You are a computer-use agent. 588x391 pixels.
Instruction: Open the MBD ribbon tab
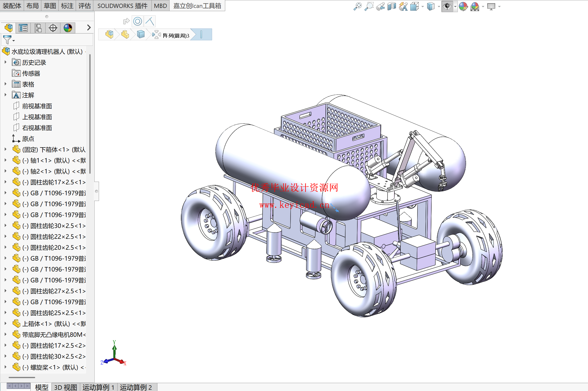point(160,6)
